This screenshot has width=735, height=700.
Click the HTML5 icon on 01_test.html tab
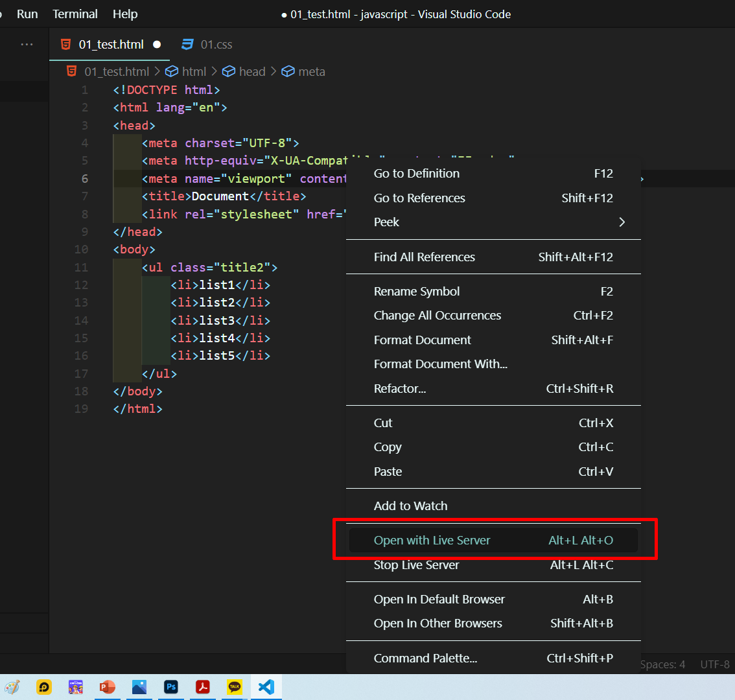[66, 45]
